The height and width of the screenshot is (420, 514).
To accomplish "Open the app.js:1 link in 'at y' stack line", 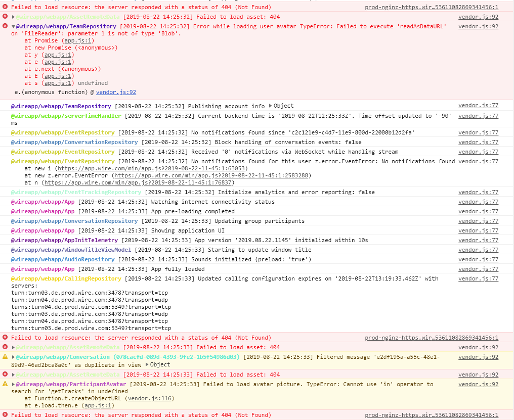I will [x=58, y=55].
